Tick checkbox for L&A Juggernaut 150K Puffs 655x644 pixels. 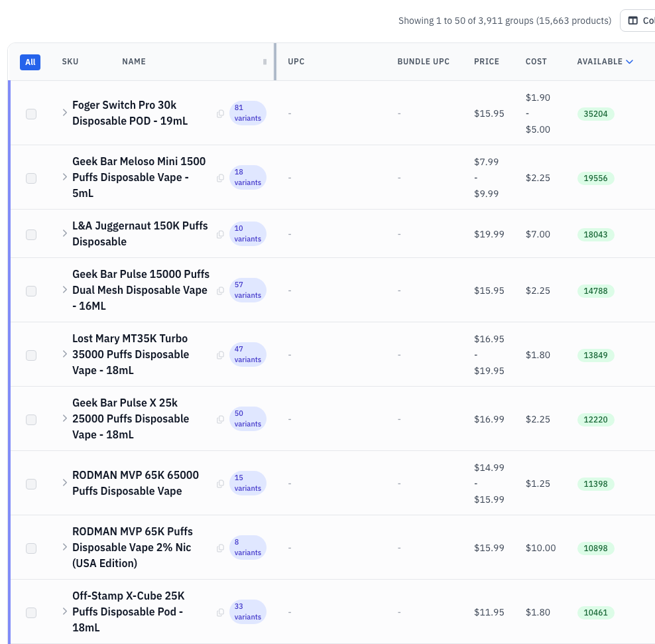coord(31,234)
